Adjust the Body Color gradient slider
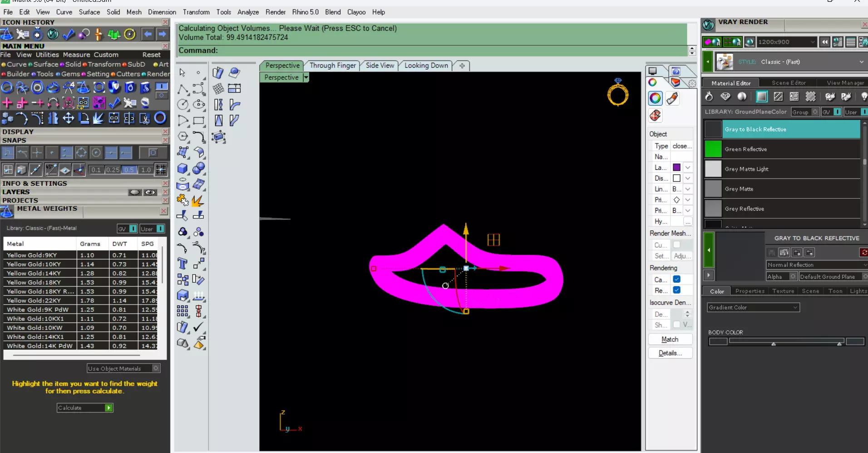 [x=786, y=341]
